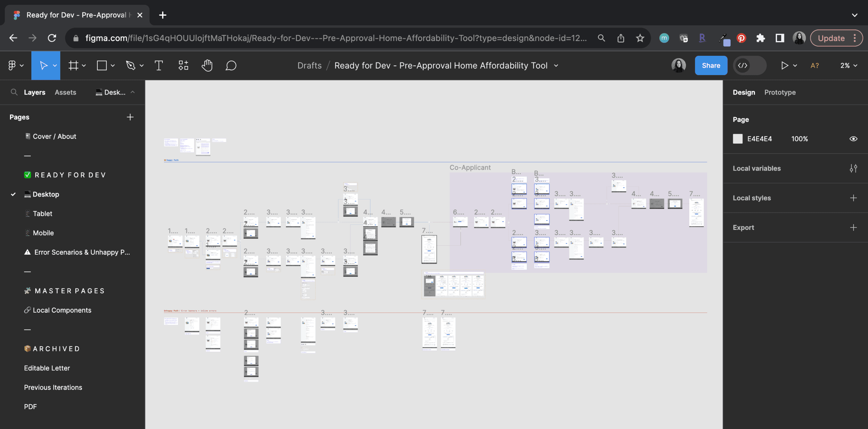Activate the Comment tool
The width and height of the screenshot is (868, 429).
(x=231, y=65)
